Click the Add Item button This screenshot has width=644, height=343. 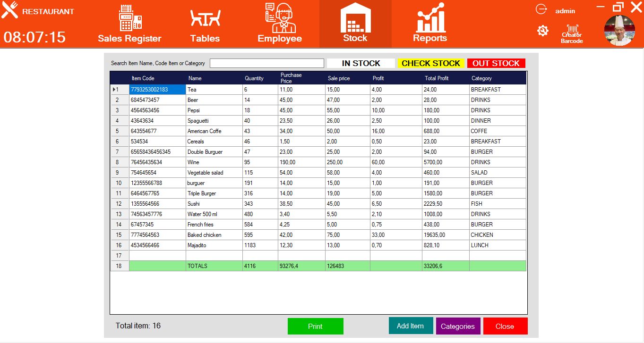click(x=411, y=326)
